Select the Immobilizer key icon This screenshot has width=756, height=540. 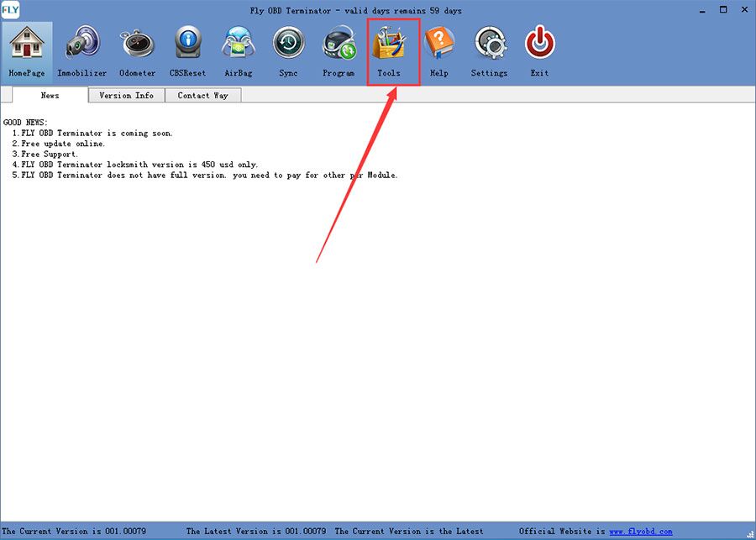tap(81, 47)
